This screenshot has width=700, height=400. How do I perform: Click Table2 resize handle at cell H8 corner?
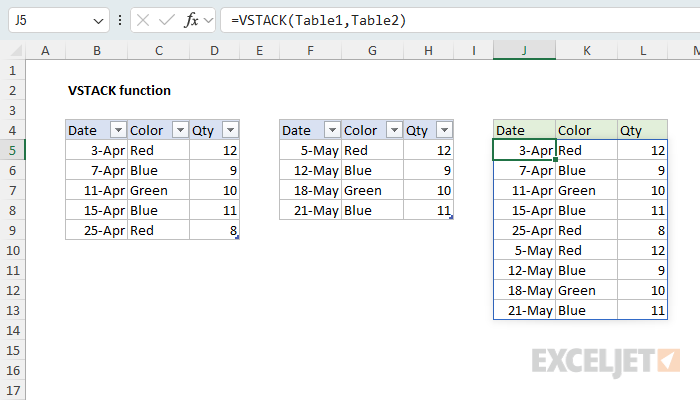point(451,217)
